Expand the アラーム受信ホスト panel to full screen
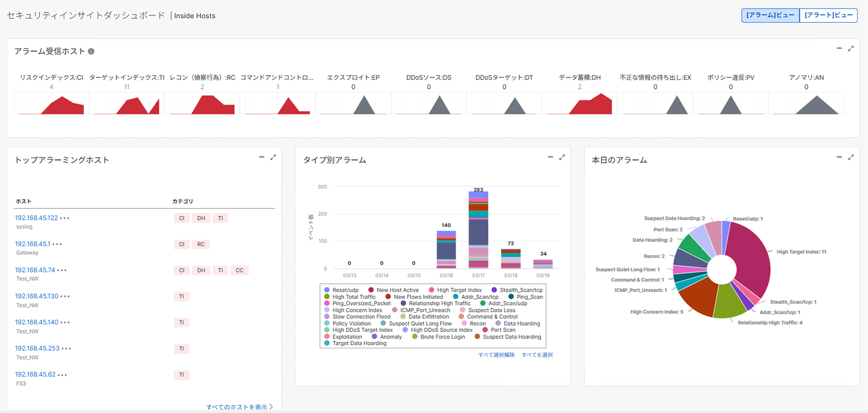 [851, 49]
